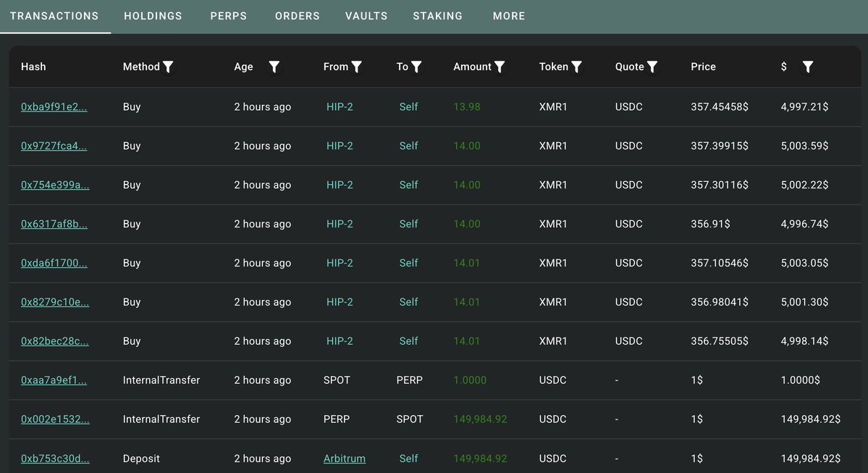The height and width of the screenshot is (473, 868).
Task: Open the Method column filter
Action: click(x=168, y=67)
